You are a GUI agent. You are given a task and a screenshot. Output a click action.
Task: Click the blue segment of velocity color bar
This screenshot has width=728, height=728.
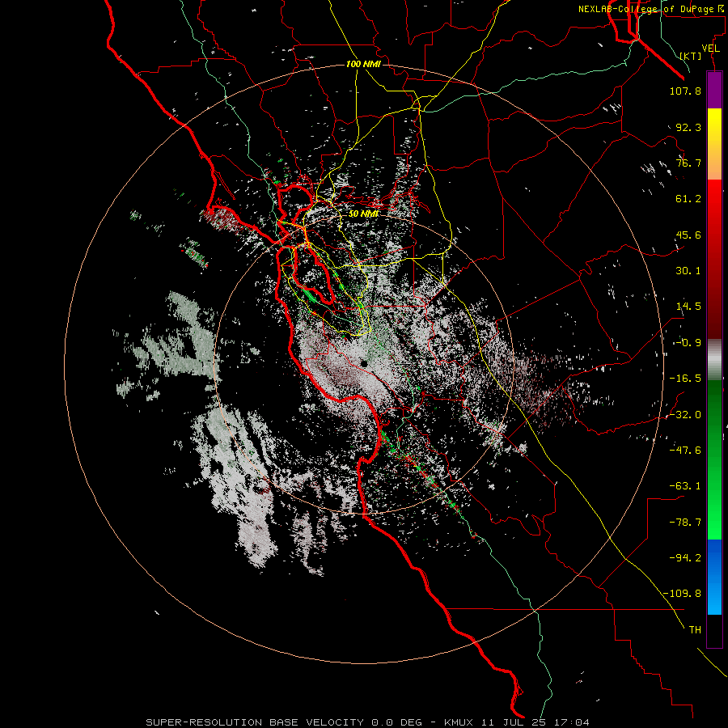(714, 577)
